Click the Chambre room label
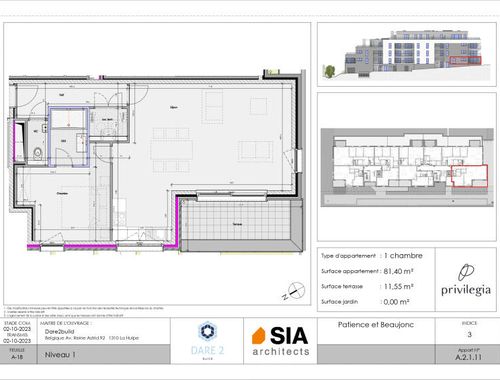Screen dimensions: 500x380 pos(62,193)
